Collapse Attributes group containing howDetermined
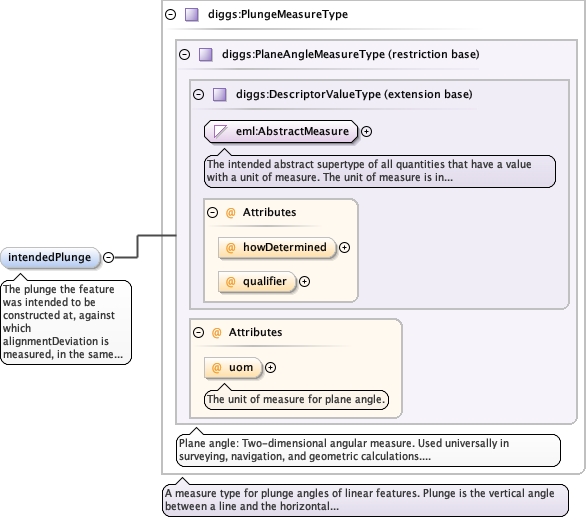The height and width of the screenshot is (520, 587). 212,213
